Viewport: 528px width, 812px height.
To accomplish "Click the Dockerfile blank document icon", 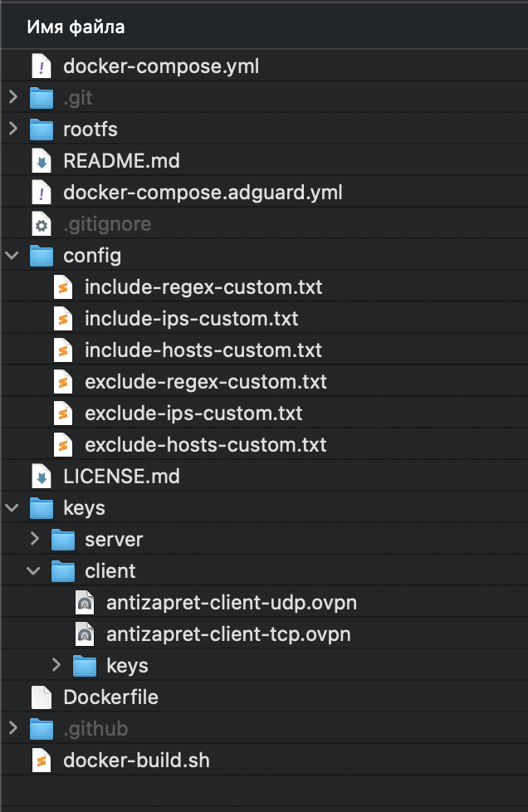I will (x=42, y=697).
